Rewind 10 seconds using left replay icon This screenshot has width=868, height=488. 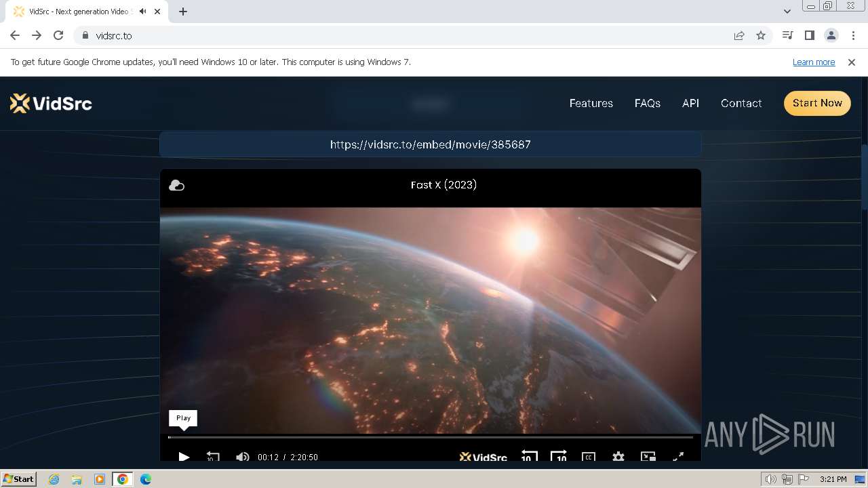pyautogui.click(x=213, y=457)
